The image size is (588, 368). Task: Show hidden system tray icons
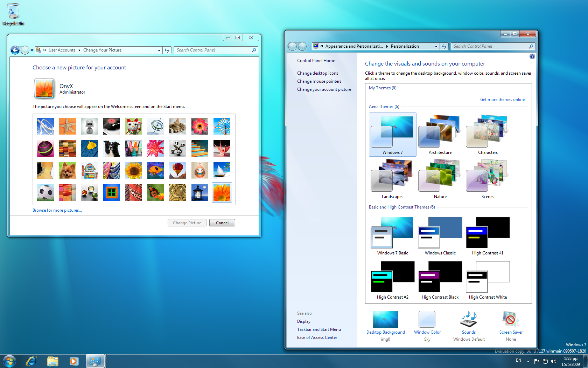point(528,361)
